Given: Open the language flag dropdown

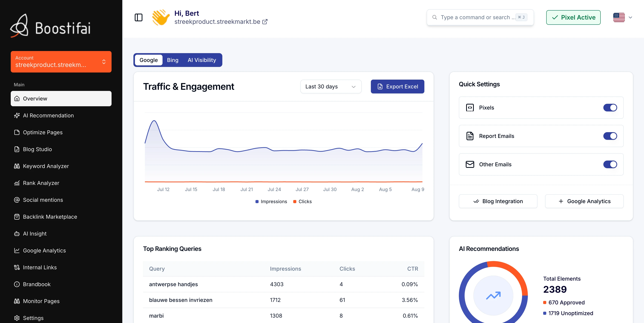Looking at the screenshot, I should pyautogui.click(x=623, y=17).
